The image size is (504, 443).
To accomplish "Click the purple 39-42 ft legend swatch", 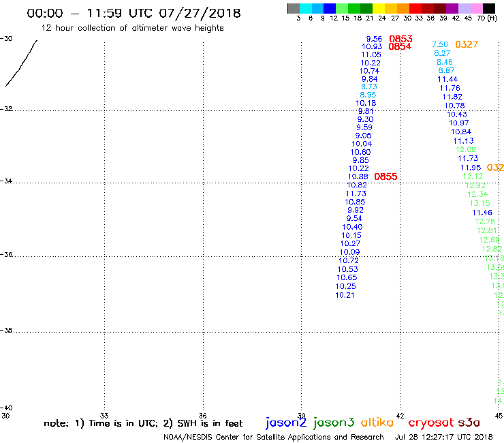I will pos(452,8).
